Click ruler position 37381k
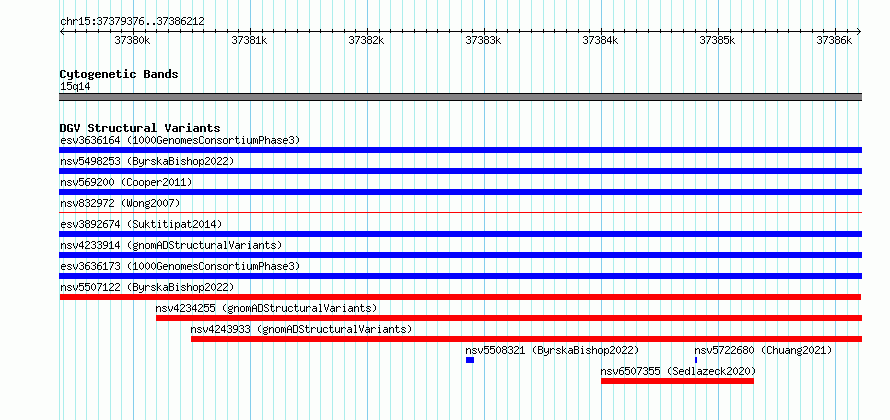This screenshot has height=420, width=890. 249,40
